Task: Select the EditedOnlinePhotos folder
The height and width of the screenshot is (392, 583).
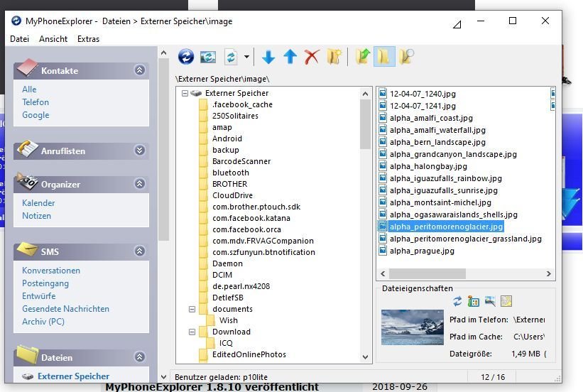Action: pyautogui.click(x=249, y=354)
